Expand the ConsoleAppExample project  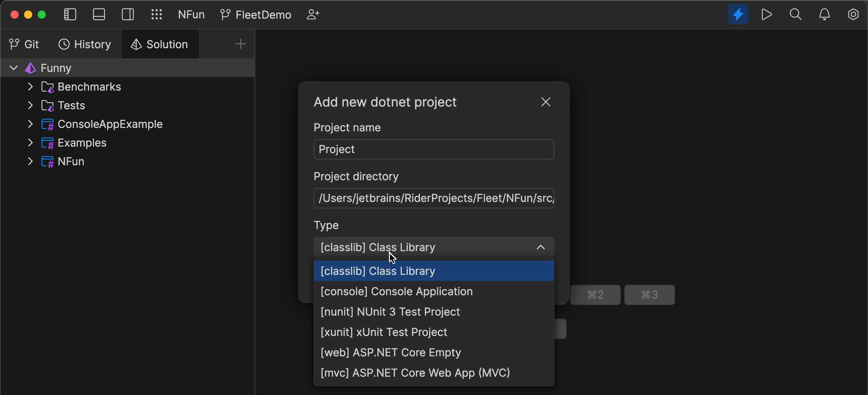(x=30, y=124)
